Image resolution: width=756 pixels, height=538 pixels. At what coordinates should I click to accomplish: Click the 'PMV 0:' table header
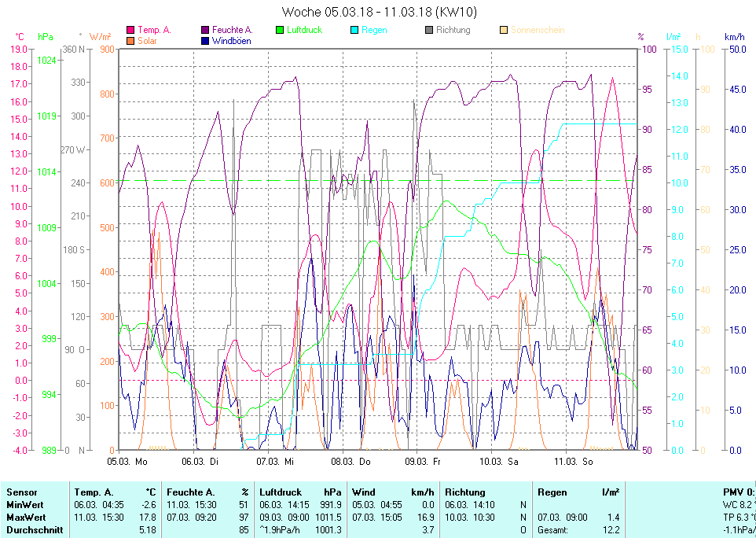tap(739, 492)
